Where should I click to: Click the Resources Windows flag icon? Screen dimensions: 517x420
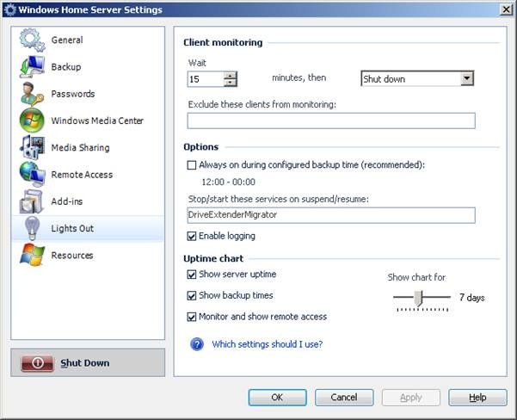tap(32, 255)
